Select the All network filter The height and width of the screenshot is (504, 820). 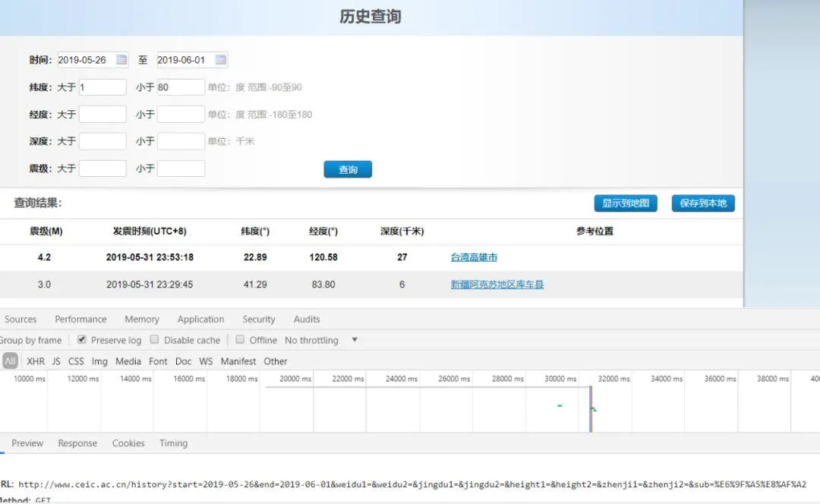click(x=10, y=361)
